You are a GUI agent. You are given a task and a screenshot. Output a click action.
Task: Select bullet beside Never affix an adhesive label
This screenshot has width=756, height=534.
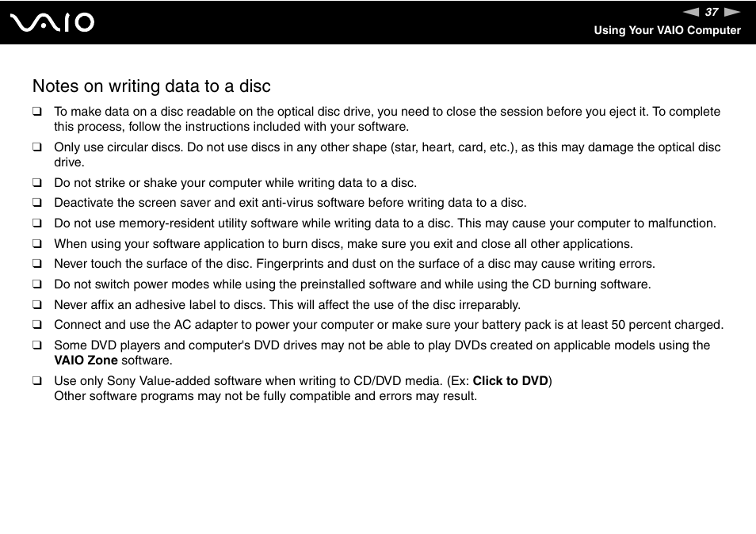37,305
